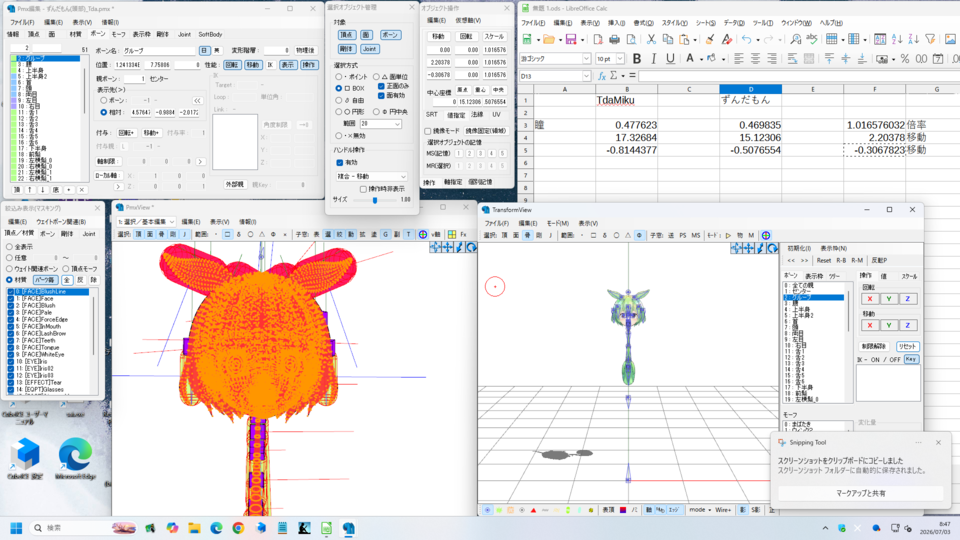Click the AutoFilter funnel icon
The width and height of the screenshot is (960, 540).
(930, 39)
